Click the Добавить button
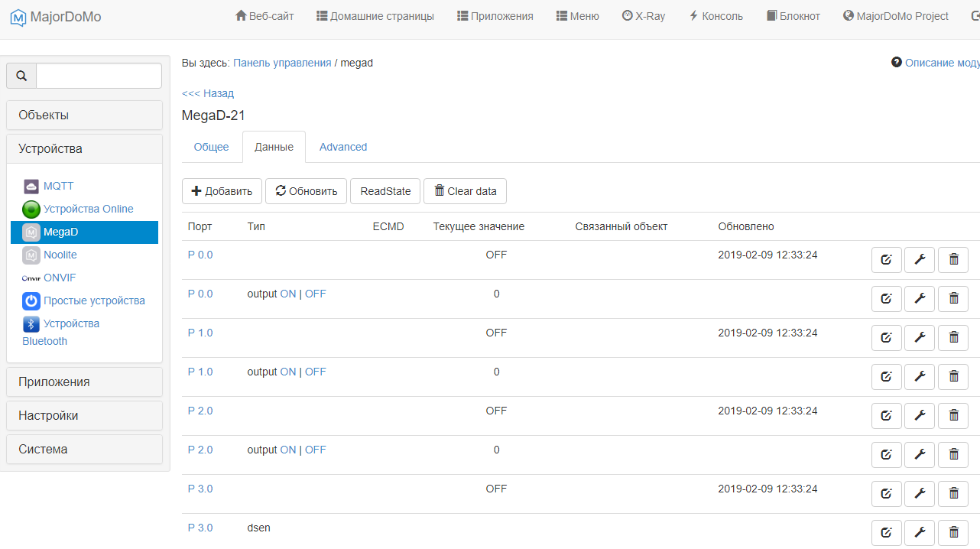This screenshot has width=980, height=549. coord(222,191)
